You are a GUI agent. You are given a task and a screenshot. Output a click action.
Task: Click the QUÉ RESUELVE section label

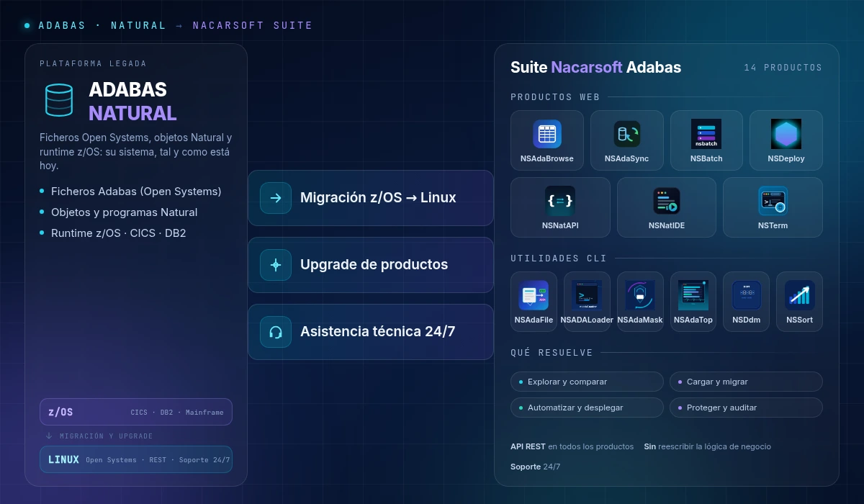552,353
